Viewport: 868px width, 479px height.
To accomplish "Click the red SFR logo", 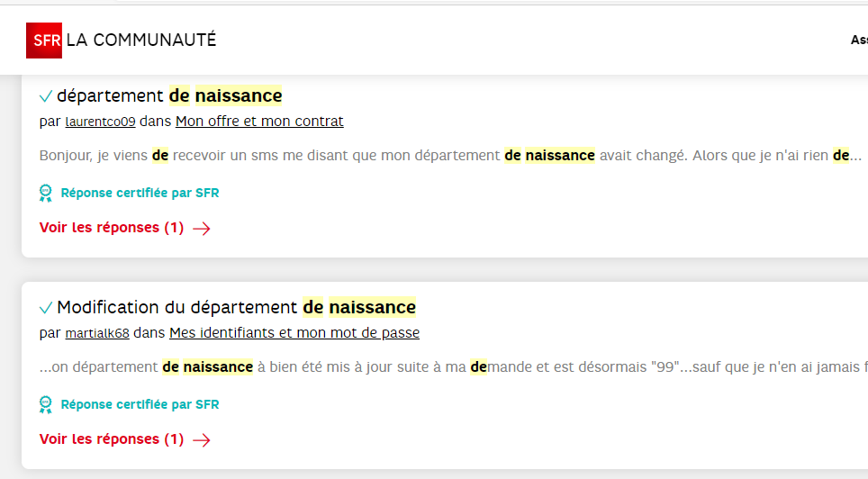I will coord(44,40).
